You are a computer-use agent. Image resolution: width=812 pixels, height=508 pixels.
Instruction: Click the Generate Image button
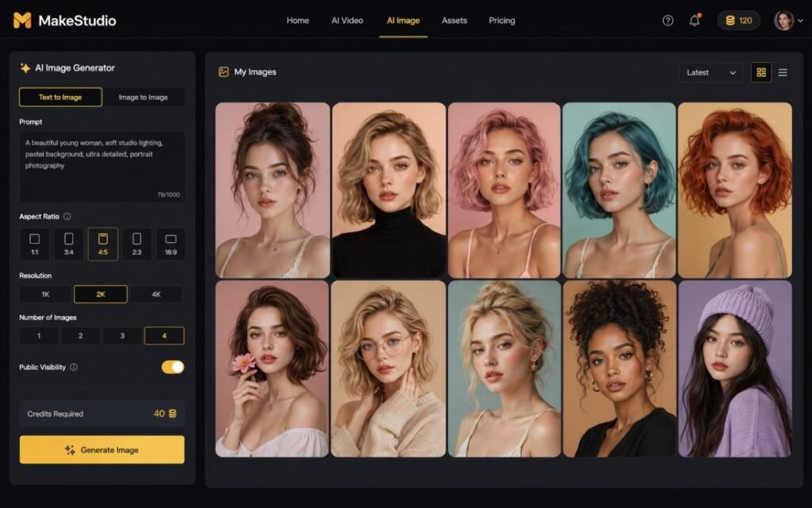[x=102, y=449]
